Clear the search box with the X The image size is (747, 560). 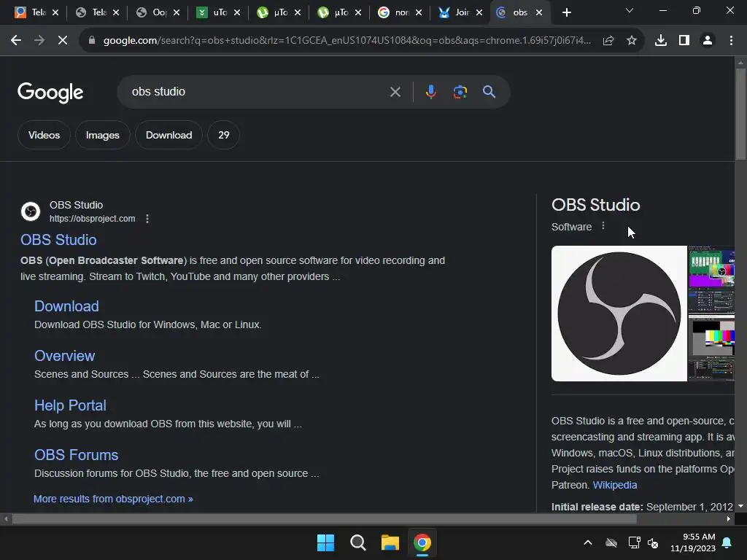[395, 92]
